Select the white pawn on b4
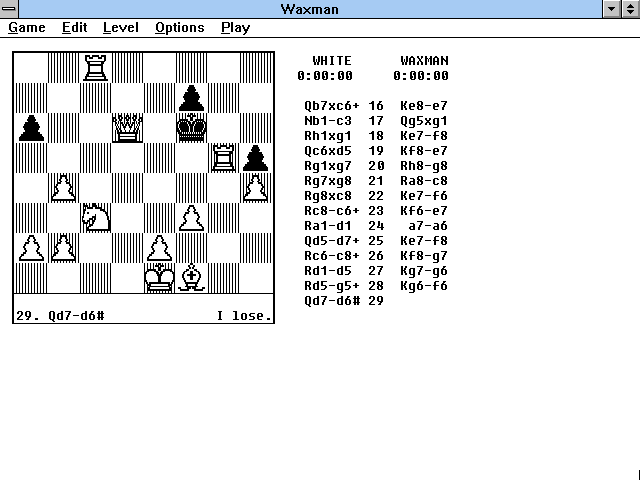The image size is (640, 480). click(x=63, y=188)
